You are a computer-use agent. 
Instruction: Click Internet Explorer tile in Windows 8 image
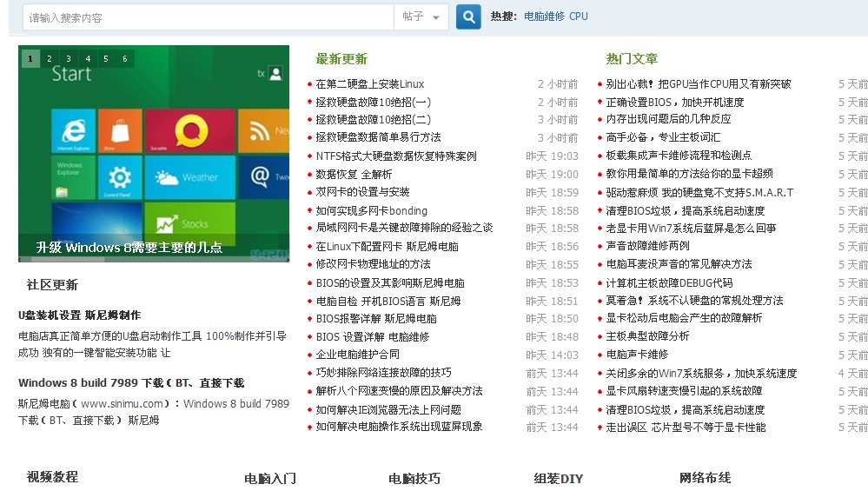coord(74,130)
